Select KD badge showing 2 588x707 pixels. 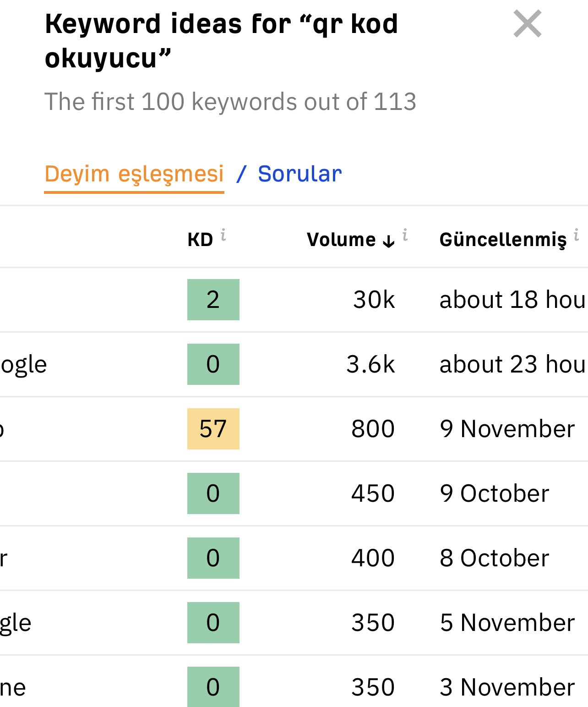213,300
